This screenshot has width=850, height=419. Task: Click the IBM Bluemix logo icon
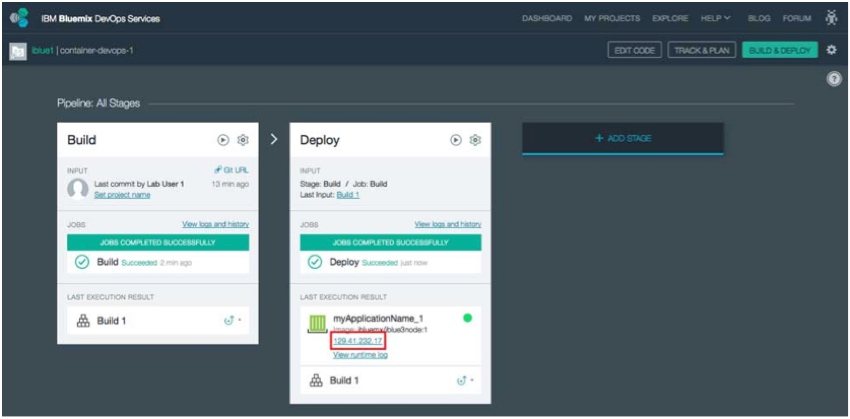(x=20, y=18)
